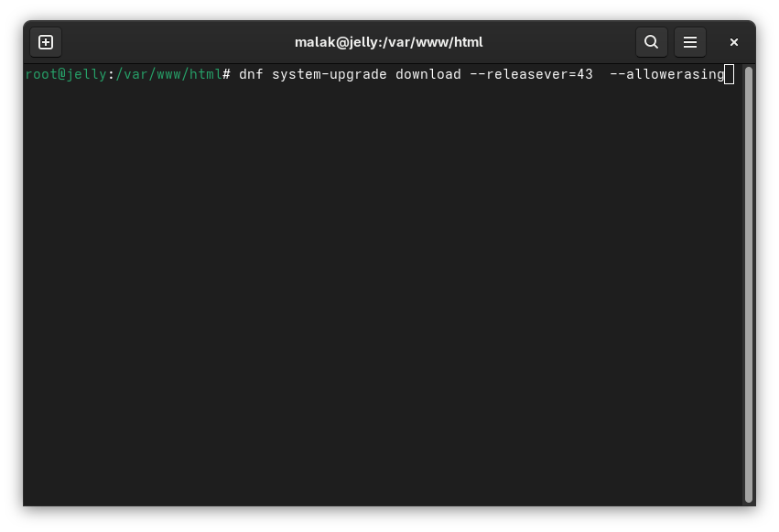Click the system-upgrade word

coord(329,74)
